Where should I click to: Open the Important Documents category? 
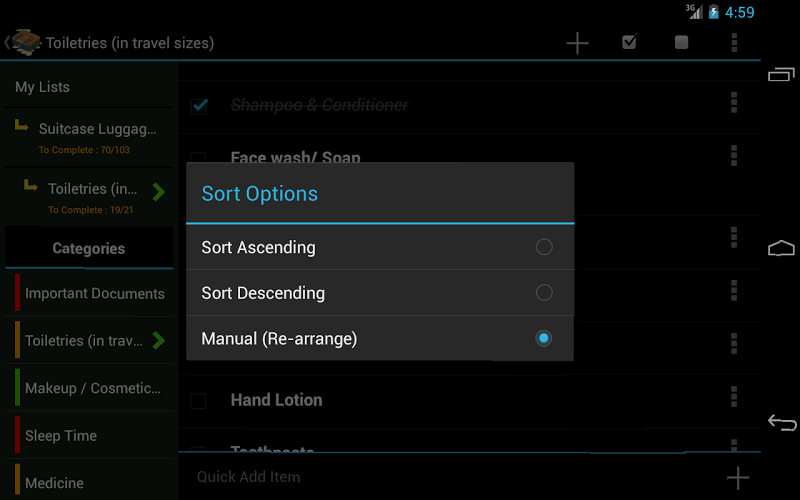(94, 294)
